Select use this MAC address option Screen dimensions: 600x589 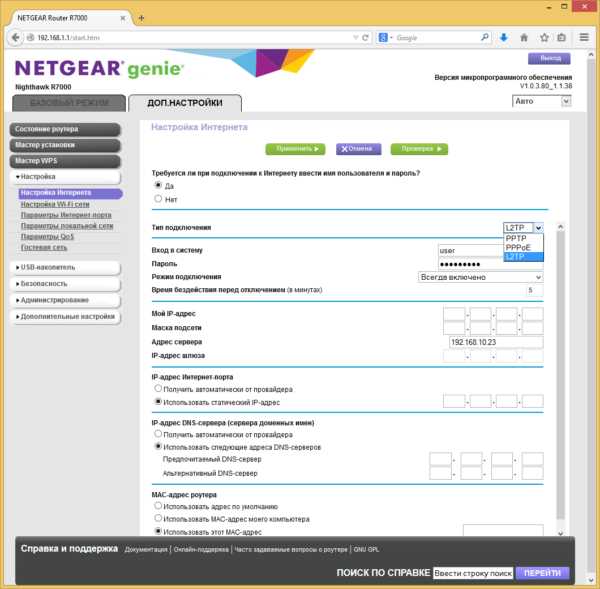pyautogui.click(x=158, y=531)
